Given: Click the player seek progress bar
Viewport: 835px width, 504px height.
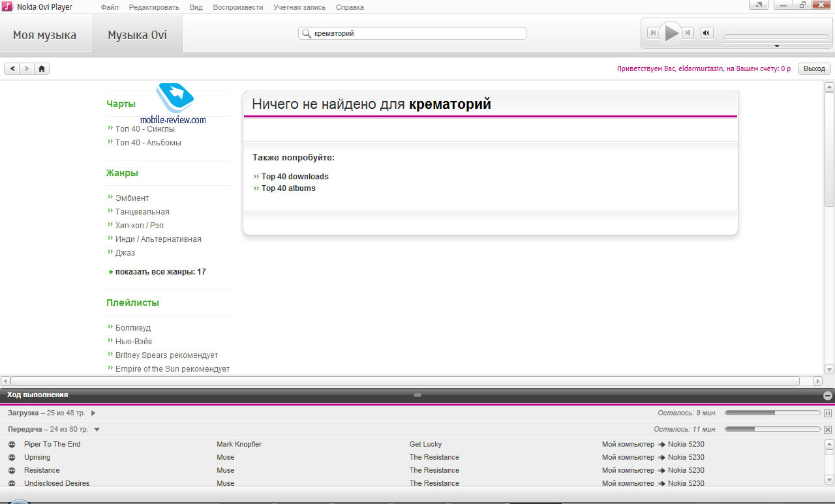Looking at the screenshot, I should tap(776, 37).
